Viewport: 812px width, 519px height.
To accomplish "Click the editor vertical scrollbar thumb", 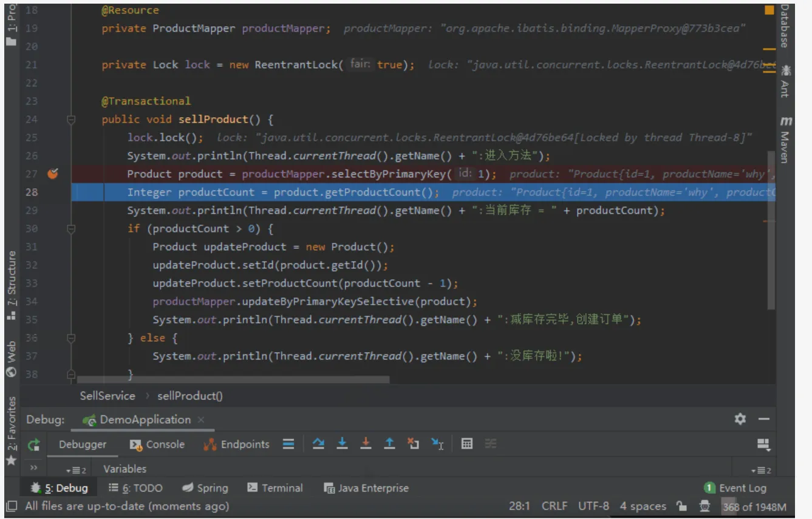I will point(771,231).
